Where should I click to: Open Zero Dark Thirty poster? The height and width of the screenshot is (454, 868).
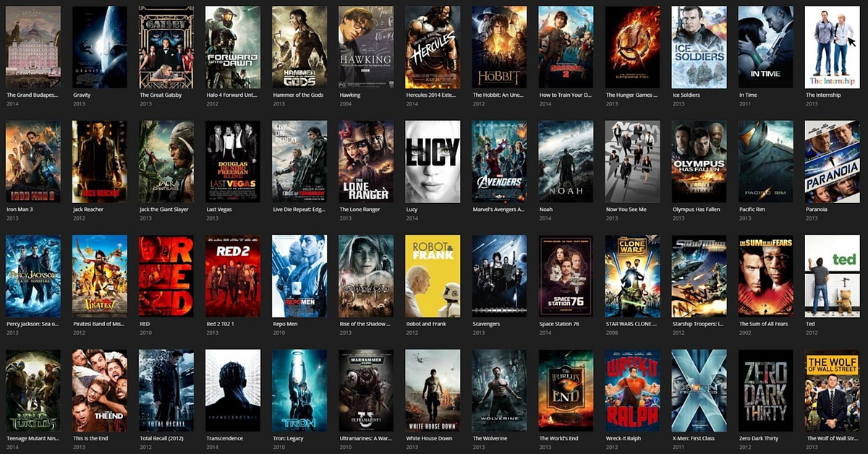coord(765,390)
